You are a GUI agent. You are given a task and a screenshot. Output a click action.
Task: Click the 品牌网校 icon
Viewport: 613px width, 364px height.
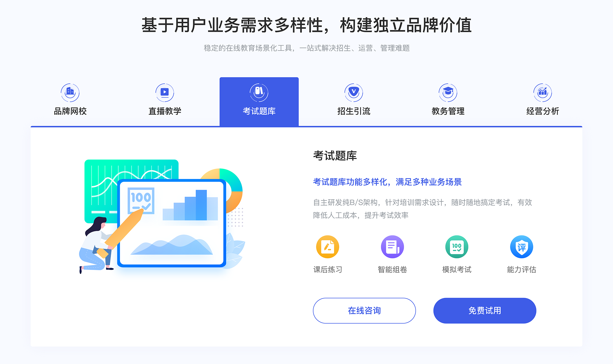69,91
